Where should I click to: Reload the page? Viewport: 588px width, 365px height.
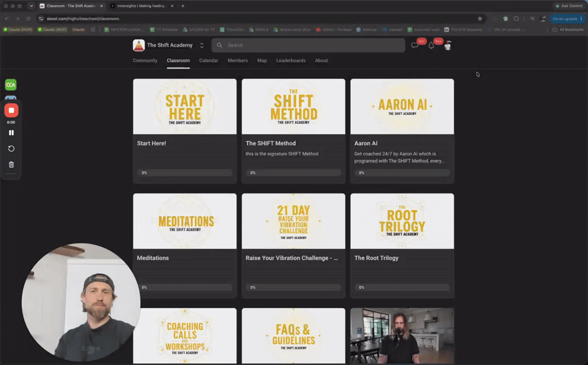28,18
